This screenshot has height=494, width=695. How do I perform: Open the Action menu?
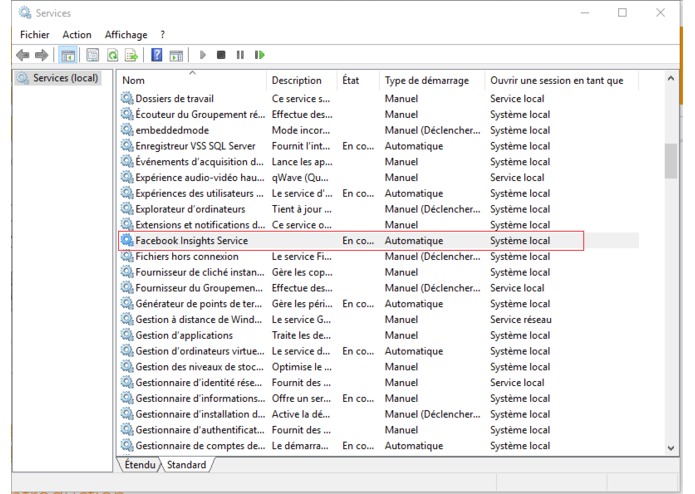(77, 35)
